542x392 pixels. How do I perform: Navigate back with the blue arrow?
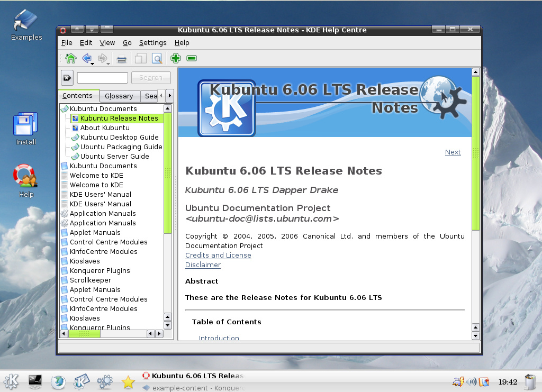87,58
